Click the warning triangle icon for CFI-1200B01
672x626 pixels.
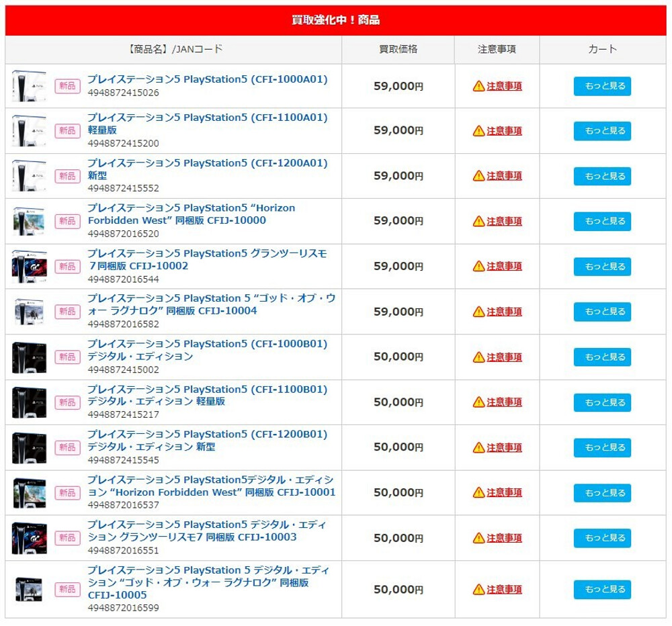[478, 447]
